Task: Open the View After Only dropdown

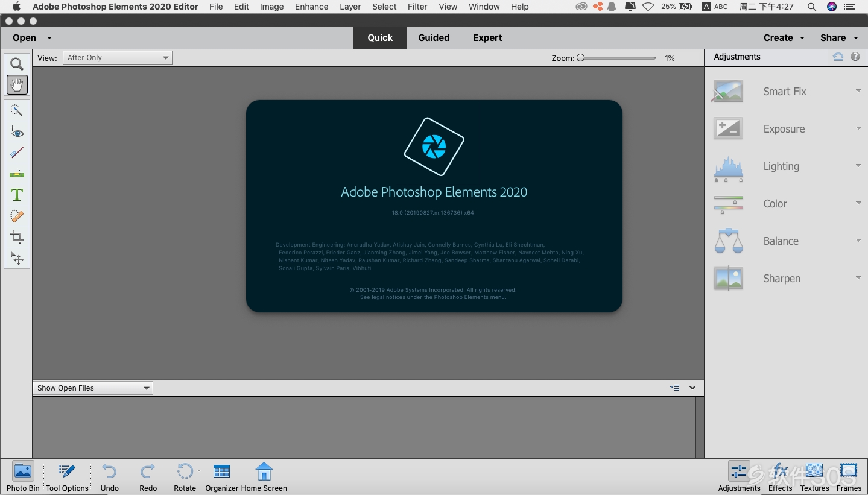Action: pyautogui.click(x=118, y=58)
